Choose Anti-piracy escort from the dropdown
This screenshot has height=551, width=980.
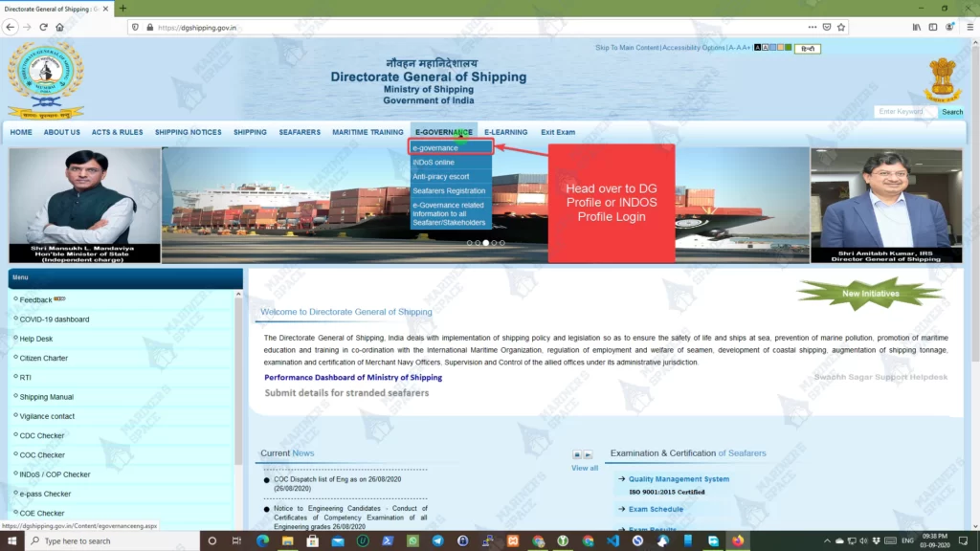click(x=450, y=177)
